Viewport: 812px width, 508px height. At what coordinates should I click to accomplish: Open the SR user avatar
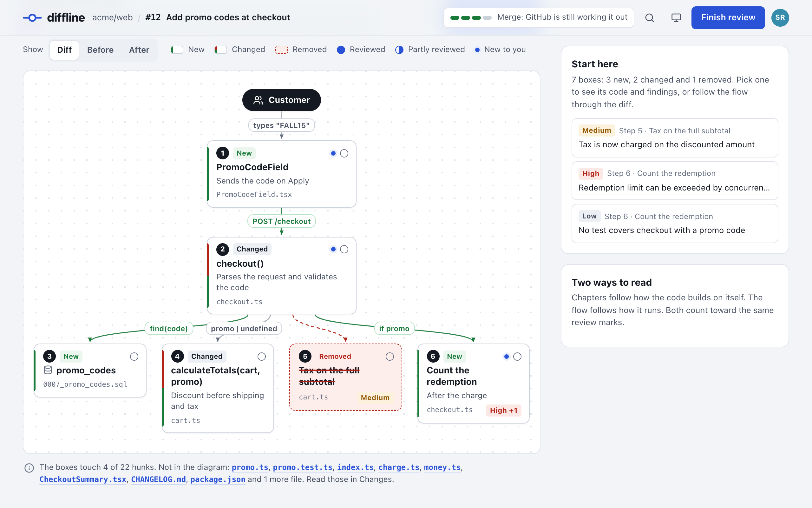[x=780, y=17]
